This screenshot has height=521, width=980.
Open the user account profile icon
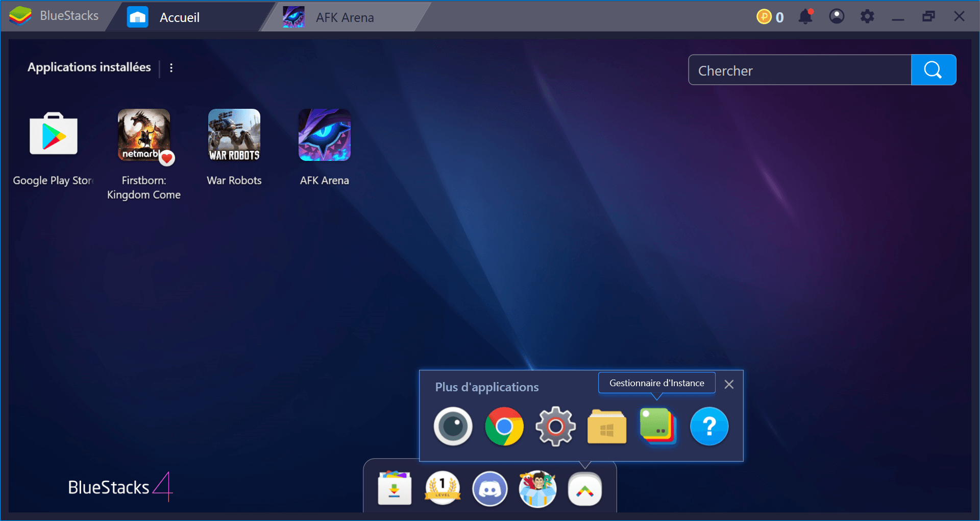[837, 16]
